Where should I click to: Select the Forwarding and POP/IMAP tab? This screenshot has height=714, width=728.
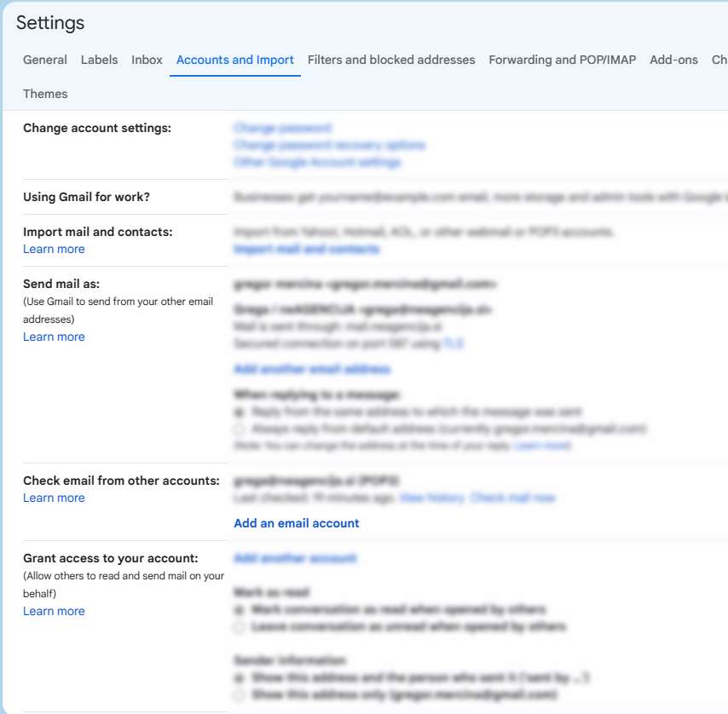[x=562, y=60]
